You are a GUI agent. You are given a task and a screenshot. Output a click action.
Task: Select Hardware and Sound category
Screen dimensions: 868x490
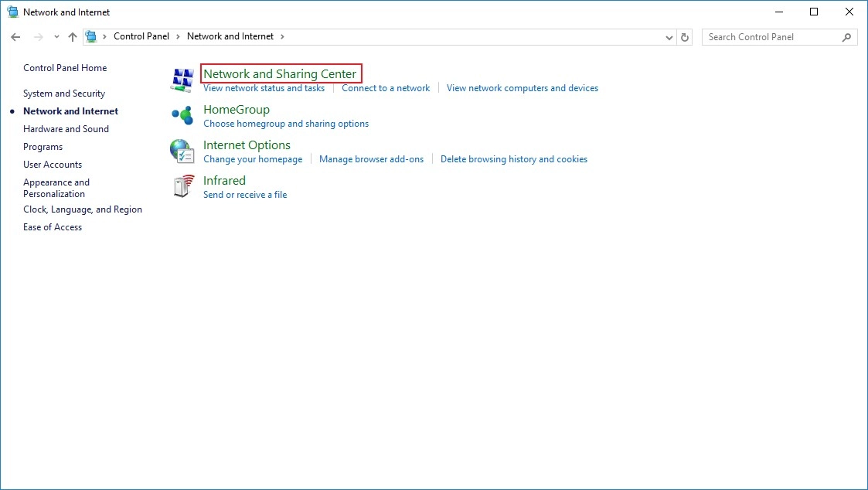click(x=66, y=129)
